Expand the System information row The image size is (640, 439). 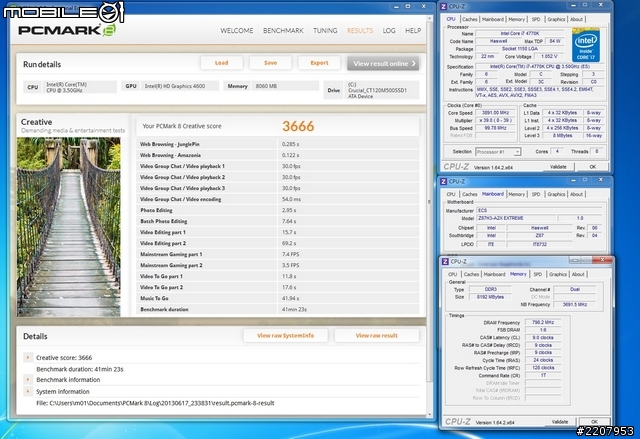coord(28,391)
